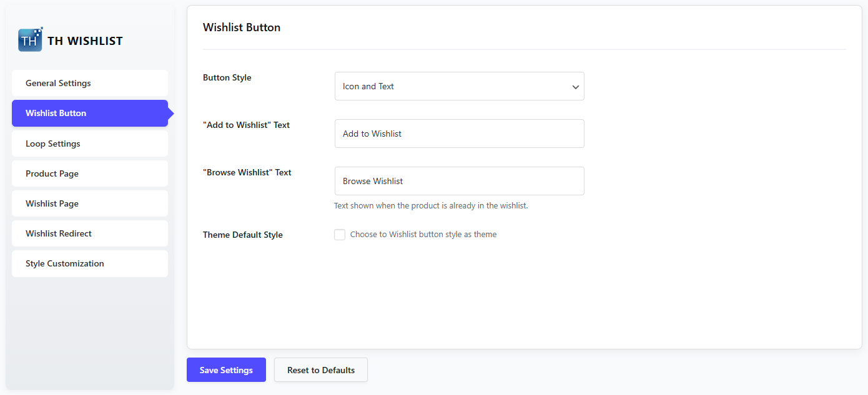Click the Wishlist Button panel heading
Screen dimensions: 868x395
[242, 27]
